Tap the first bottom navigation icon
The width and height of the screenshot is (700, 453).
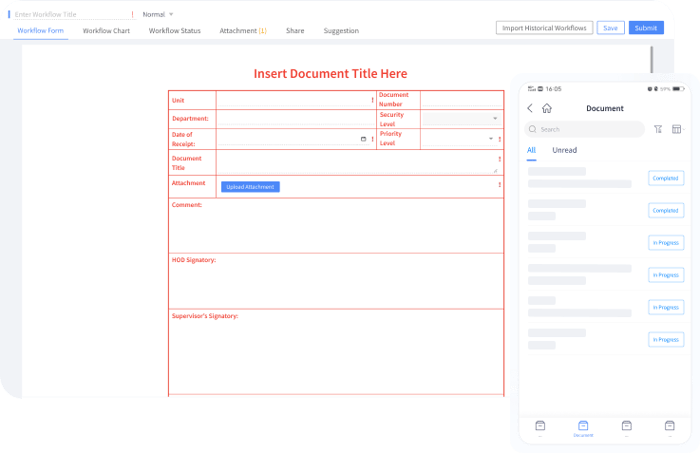point(540,426)
